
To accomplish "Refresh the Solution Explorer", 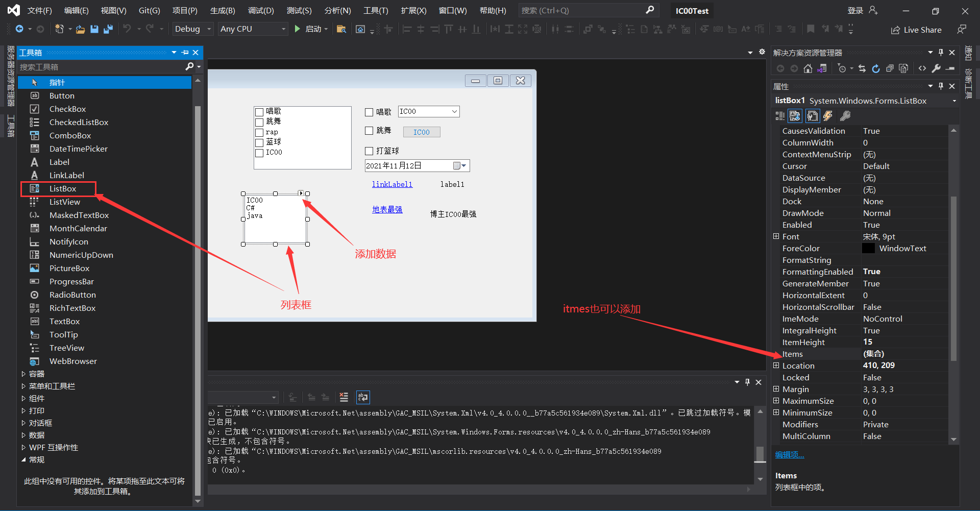I will coord(876,68).
